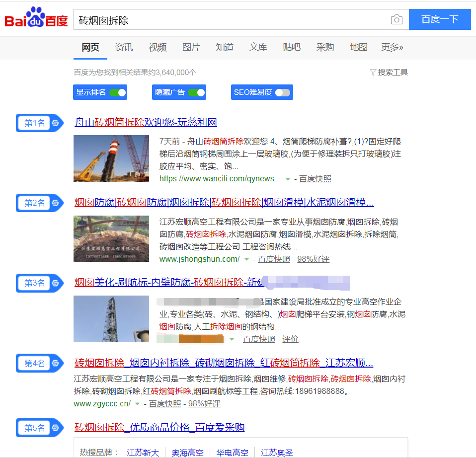
Task: Click the rank icon on 第2名 badge
Action: pos(55,203)
